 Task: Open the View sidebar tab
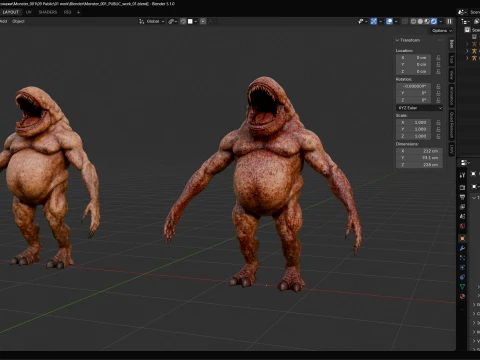pyautogui.click(x=452, y=75)
